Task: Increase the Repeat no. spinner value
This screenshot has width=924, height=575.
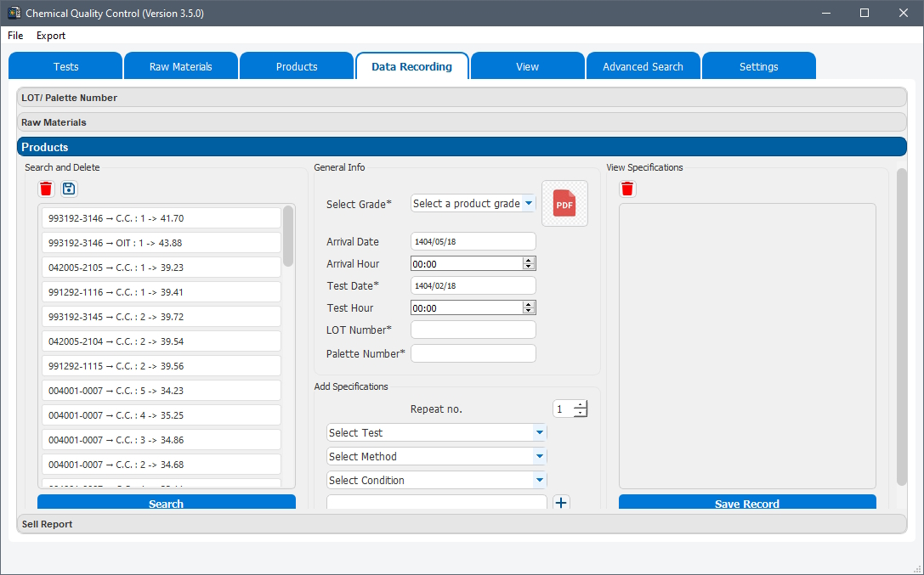Action: [581, 405]
